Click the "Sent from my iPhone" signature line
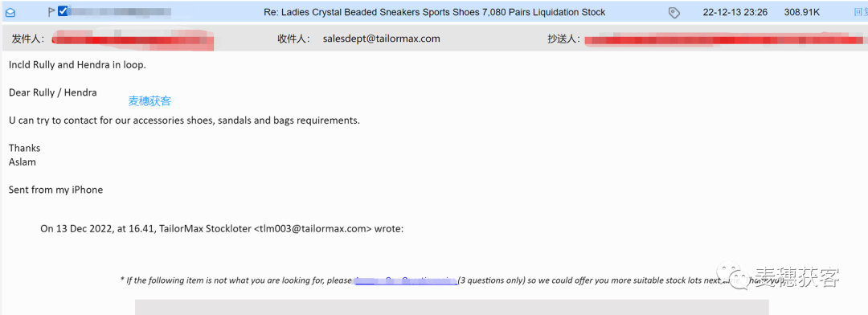The width and height of the screenshot is (868, 315). point(56,190)
